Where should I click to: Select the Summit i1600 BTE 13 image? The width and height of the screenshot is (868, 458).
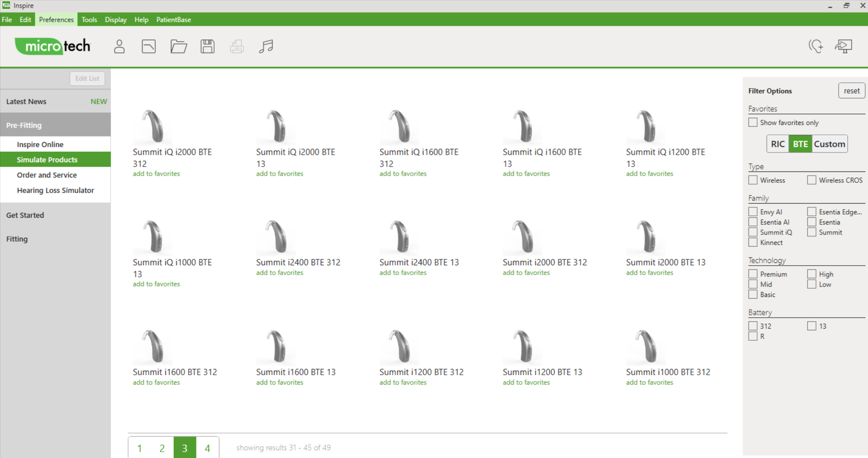coord(276,347)
